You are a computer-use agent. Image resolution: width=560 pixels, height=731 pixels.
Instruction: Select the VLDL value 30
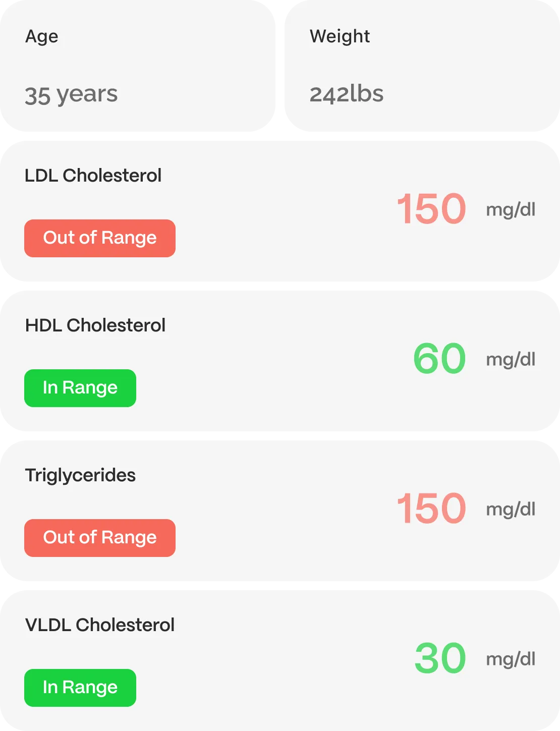pyautogui.click(x=440, y=658)
